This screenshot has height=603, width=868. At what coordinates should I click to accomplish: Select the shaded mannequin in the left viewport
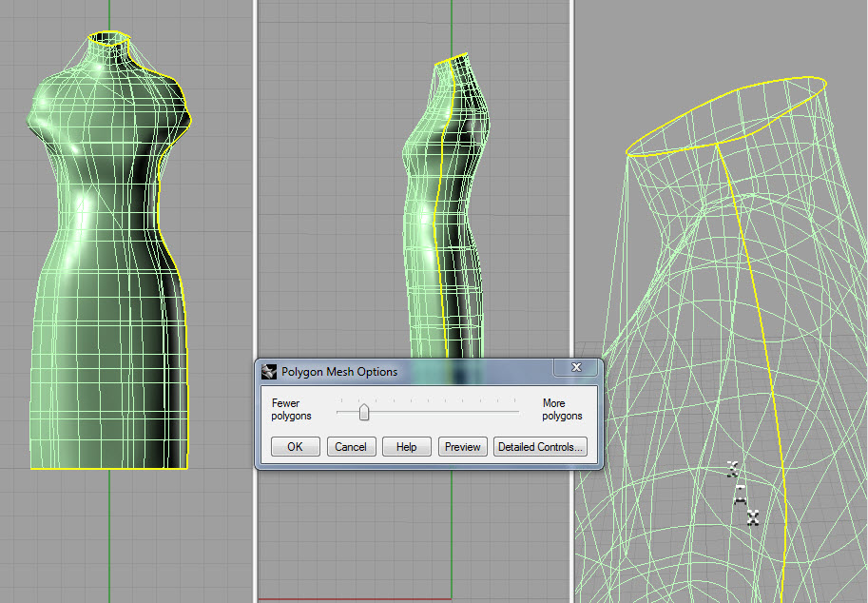pos(105,285)
